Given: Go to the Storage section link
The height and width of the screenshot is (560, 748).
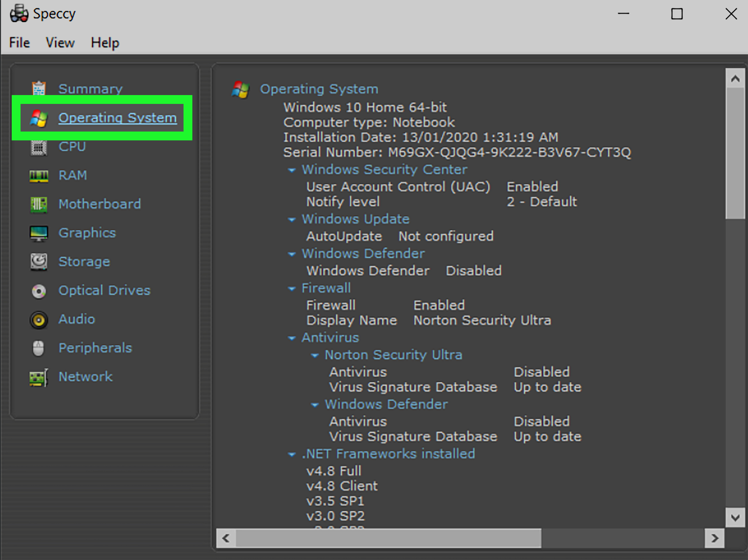Looking at the screenshot, I should [x=84, y=262].
